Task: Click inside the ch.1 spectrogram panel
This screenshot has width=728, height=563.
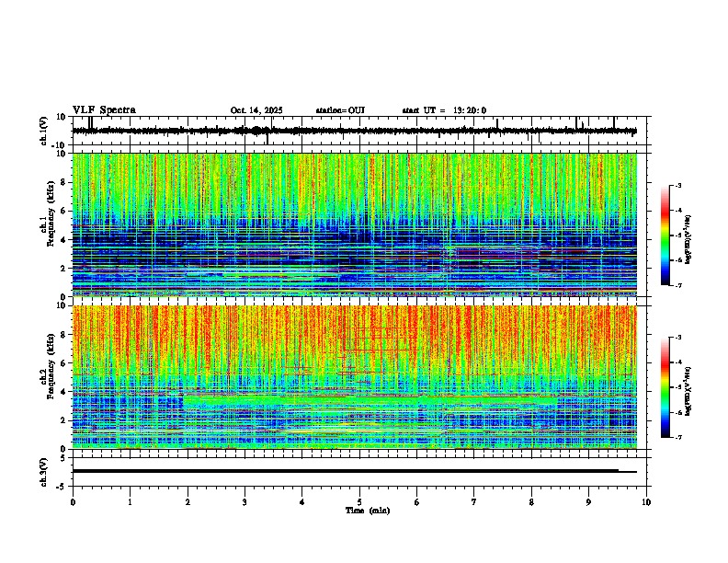Action: [355, 224]
